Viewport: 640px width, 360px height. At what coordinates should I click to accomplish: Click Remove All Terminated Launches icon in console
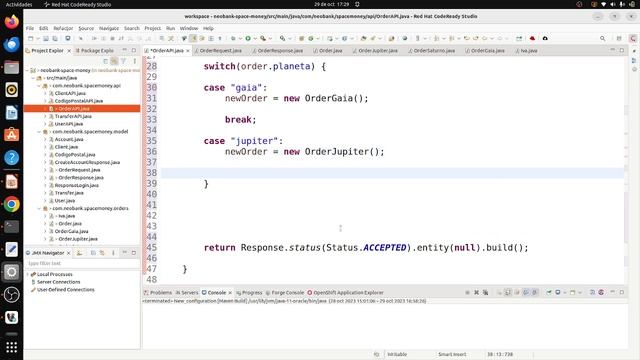[x=485, y=293]
